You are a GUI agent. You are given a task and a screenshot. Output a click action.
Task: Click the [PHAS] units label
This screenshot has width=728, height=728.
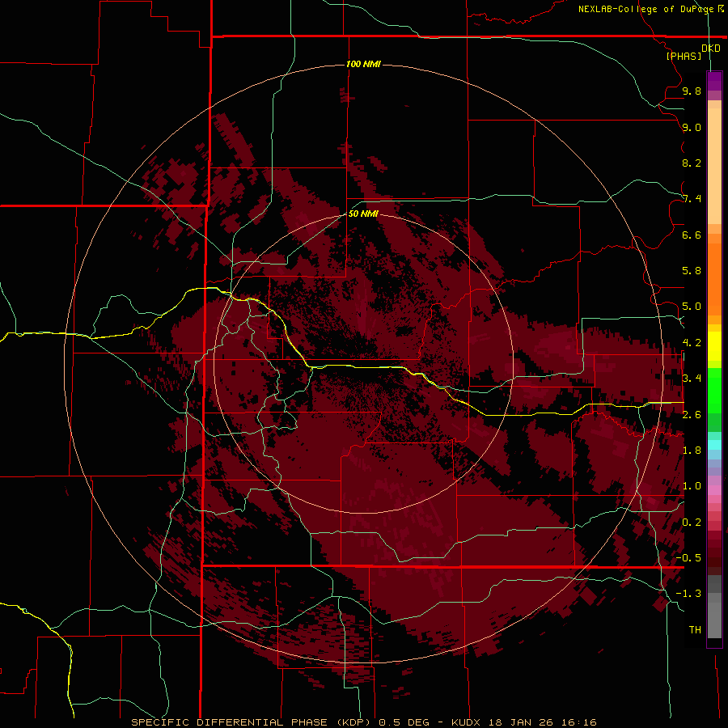[x=684, y=56]
